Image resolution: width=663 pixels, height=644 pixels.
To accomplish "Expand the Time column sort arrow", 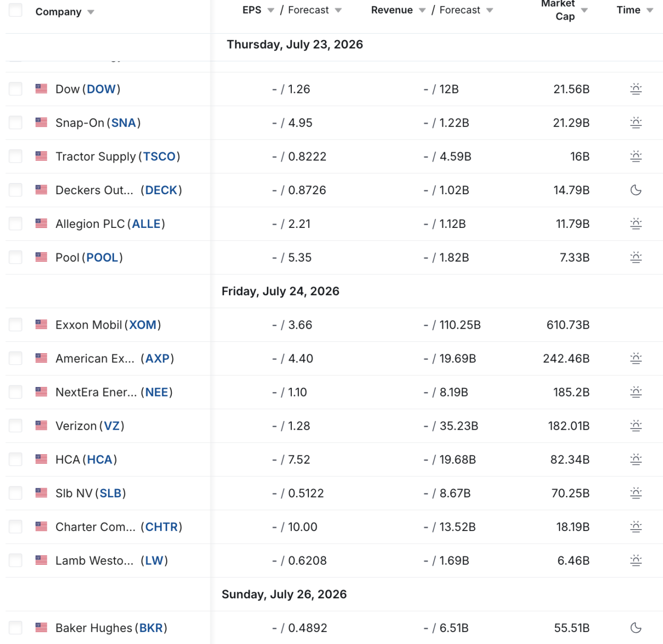I will click(x=650, y=10).
